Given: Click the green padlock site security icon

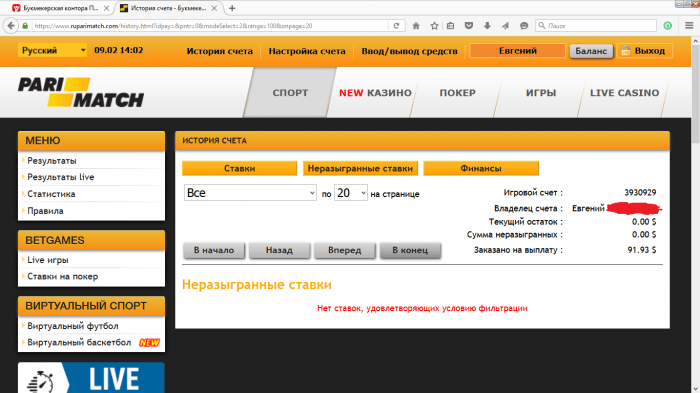Looking at the screenshot, I should coord(25,26).
